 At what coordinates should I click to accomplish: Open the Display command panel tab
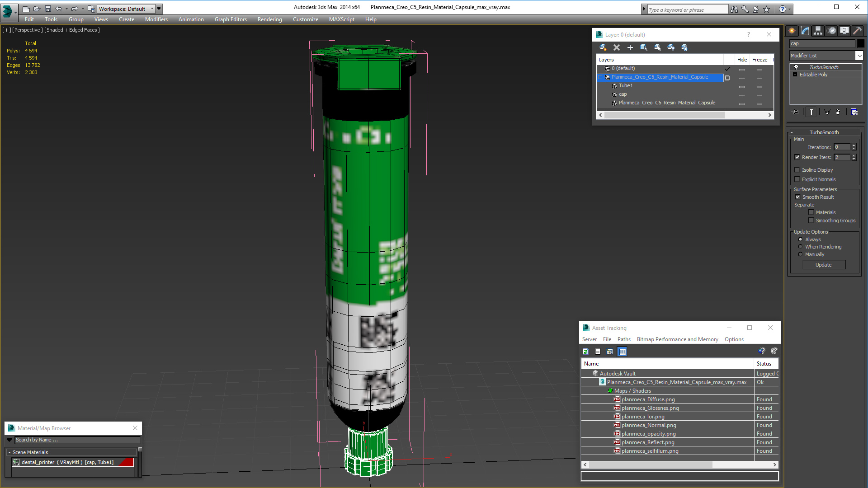click(x=844, y=31)
